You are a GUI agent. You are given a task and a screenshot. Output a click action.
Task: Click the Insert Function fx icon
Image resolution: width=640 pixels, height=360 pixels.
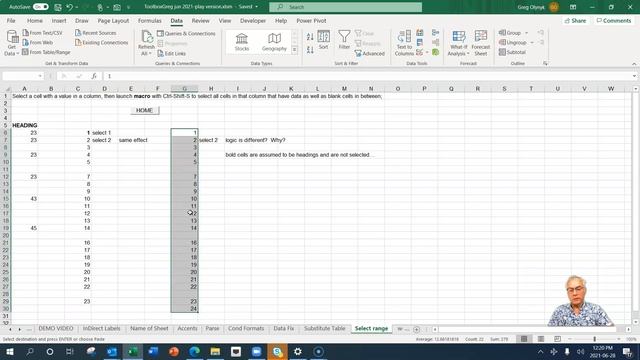[94, 76]
